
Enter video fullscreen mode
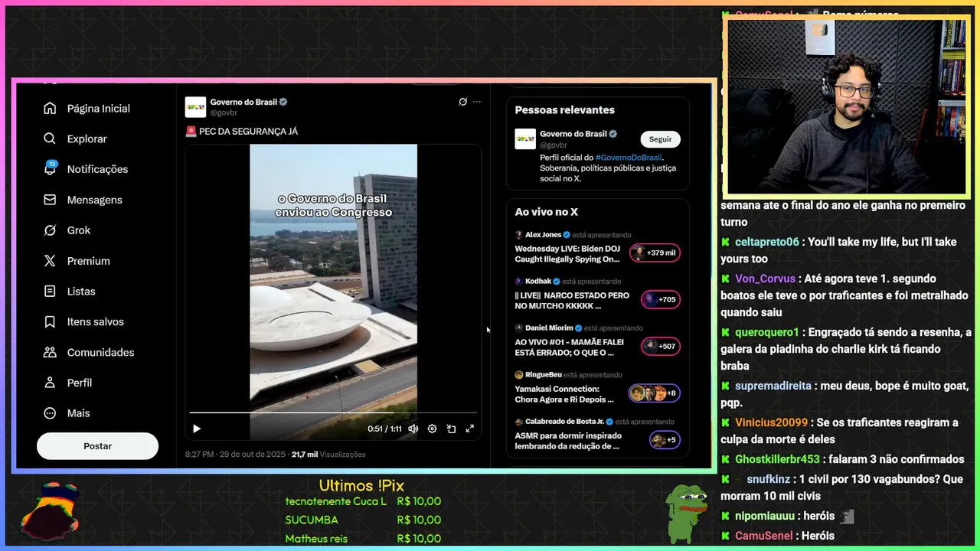click(x=470, y=429)
